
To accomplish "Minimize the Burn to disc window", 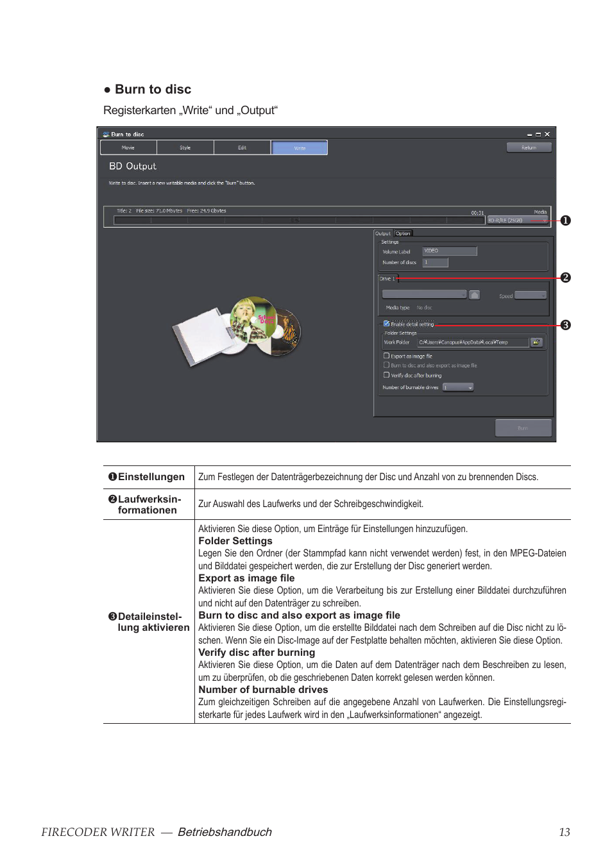I will (x=530, y=135).
